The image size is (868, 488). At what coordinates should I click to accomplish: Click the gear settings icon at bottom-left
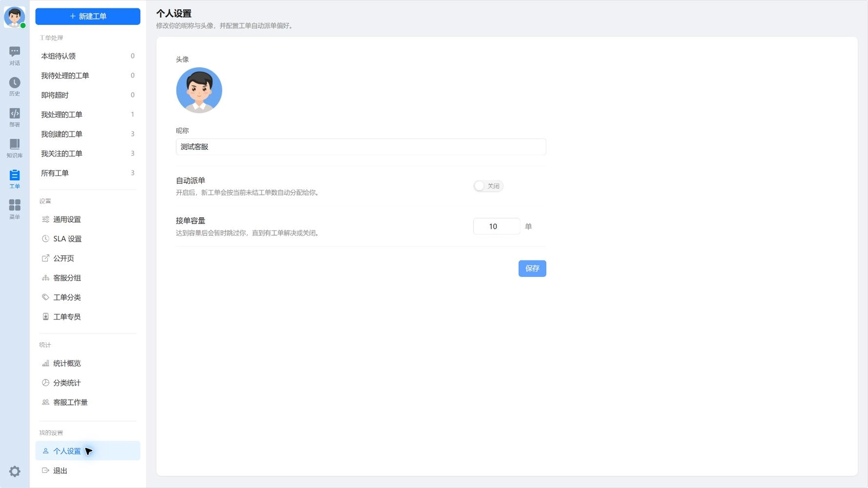point(15,471)
